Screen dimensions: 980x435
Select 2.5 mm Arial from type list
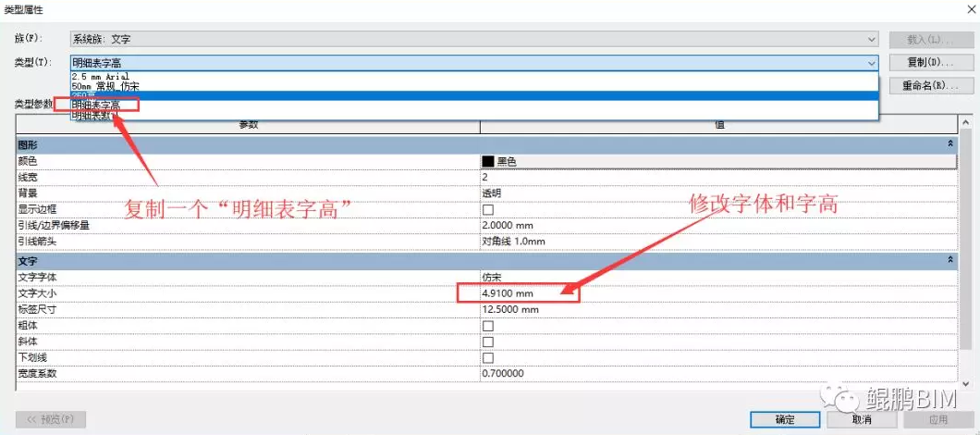[x=102, y=76]
